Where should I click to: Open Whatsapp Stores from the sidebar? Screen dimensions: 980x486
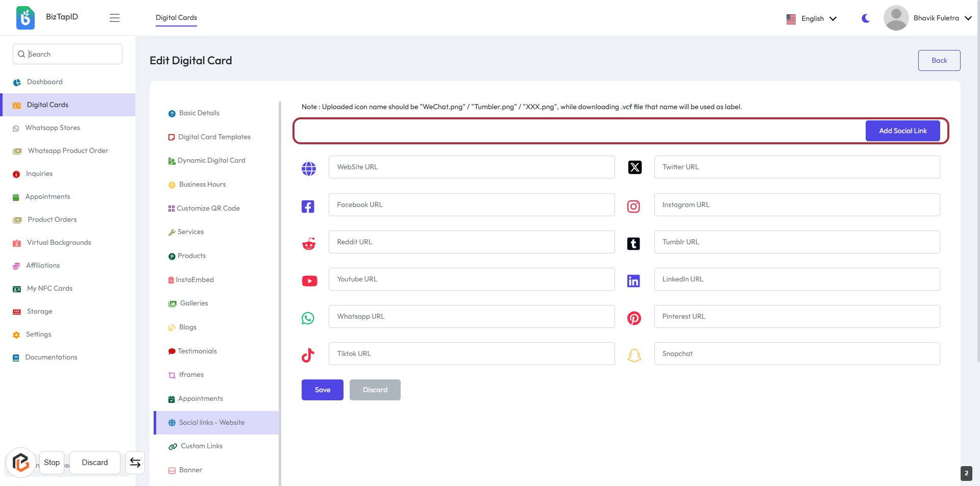tap(53, 128)
